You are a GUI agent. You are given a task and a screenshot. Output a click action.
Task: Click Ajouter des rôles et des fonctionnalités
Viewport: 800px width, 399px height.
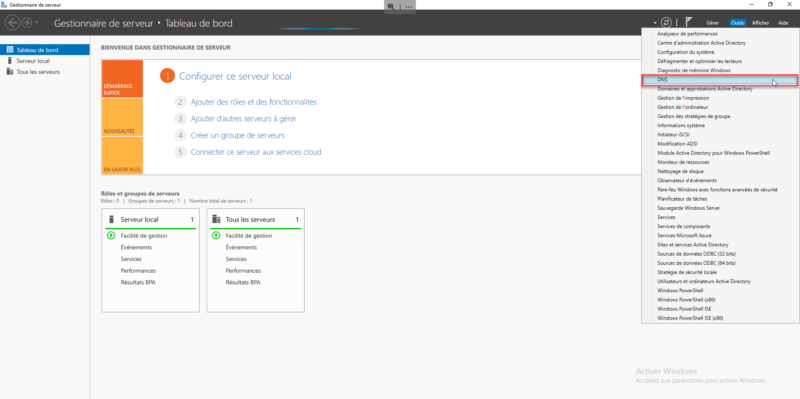[254, 102]
